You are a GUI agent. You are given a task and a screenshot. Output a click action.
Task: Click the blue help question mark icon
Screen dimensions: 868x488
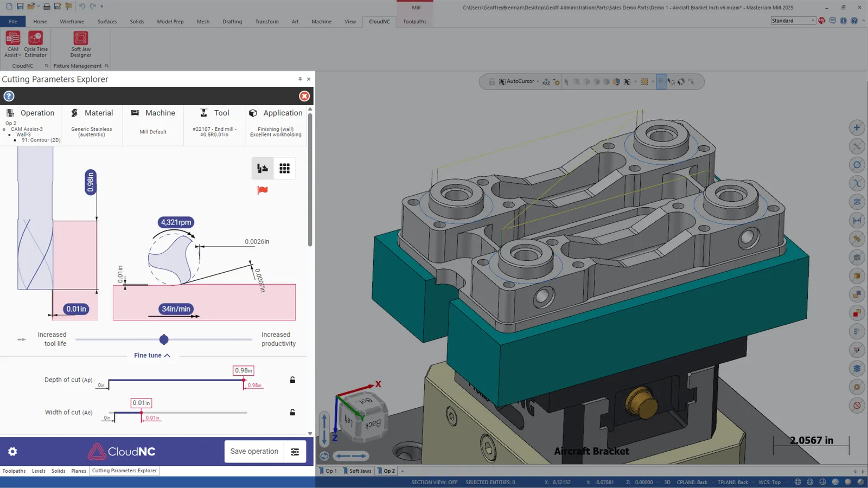click(x=9, y=96)
